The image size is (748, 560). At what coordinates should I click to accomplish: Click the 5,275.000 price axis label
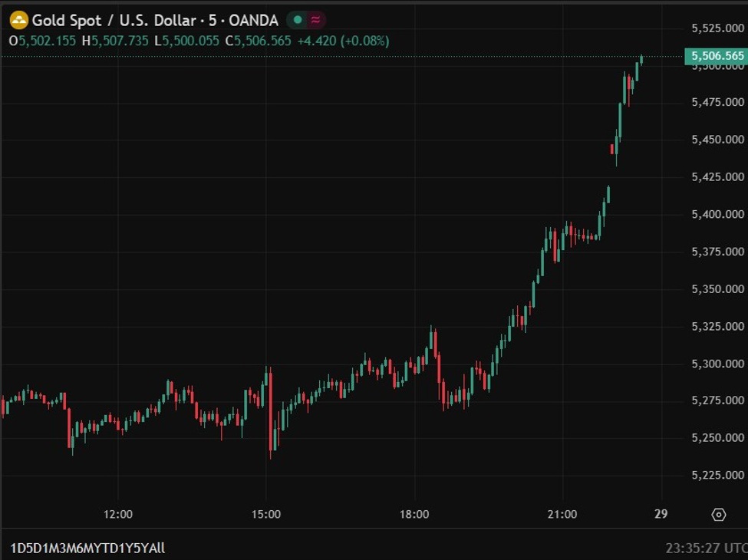point(717,400)
